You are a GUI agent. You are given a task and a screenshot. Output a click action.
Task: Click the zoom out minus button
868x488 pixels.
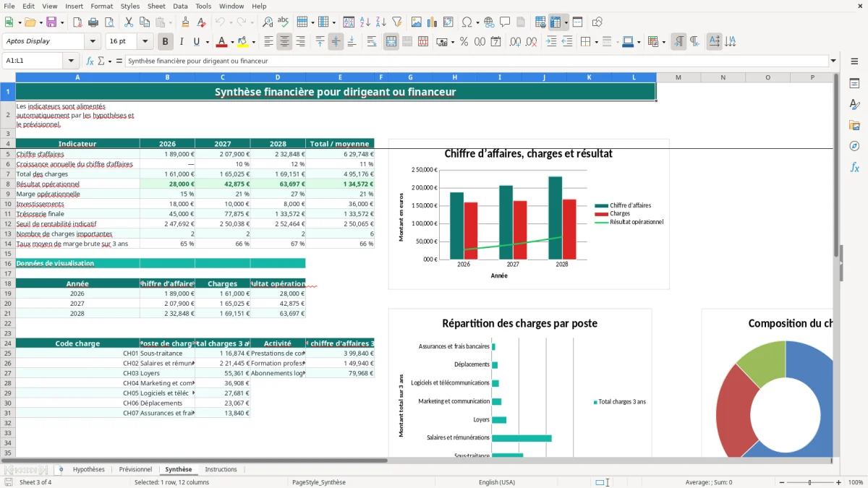pyautogui.click(x=780, y=482)
